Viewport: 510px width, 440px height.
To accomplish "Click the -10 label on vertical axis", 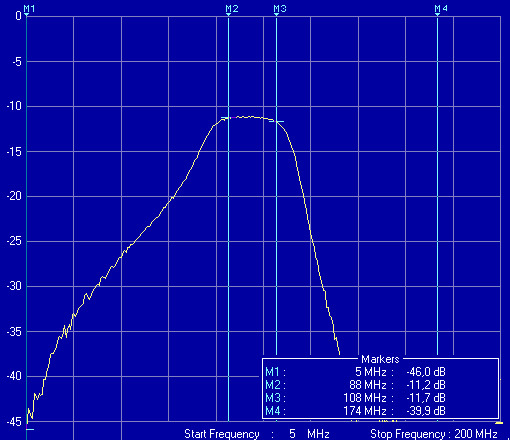I will pos(14,106).
